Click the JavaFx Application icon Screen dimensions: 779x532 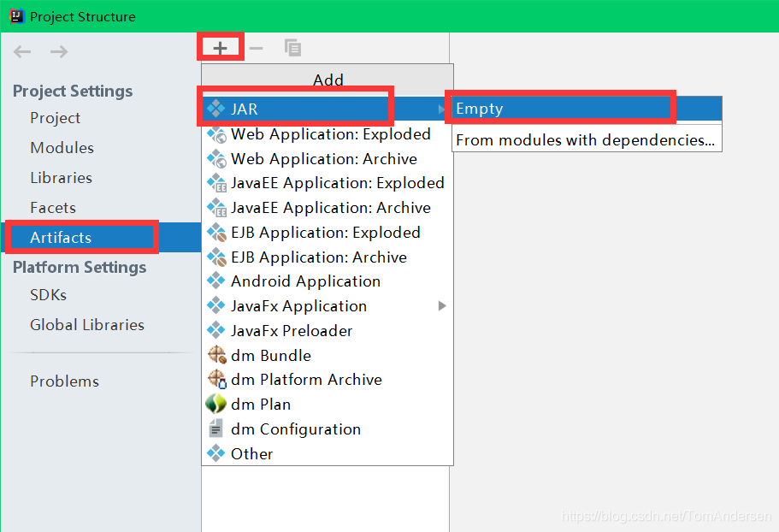(x=216, y=305)
